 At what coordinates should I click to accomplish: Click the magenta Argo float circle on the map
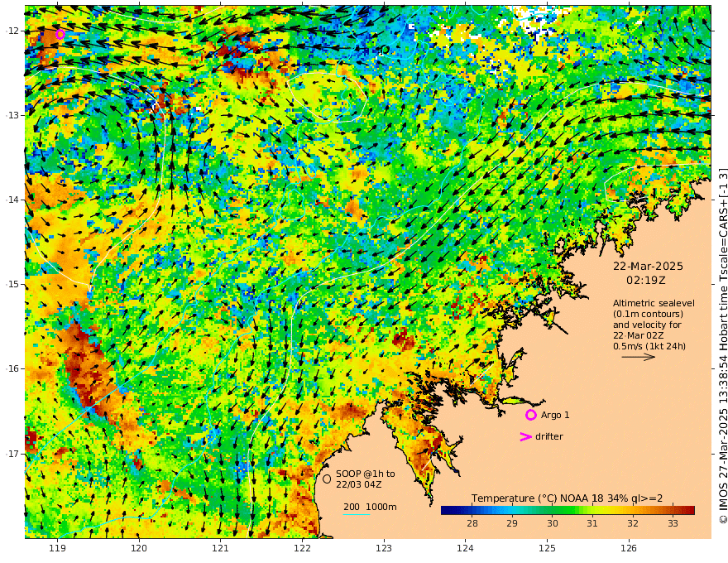click(x=60, y=34)
